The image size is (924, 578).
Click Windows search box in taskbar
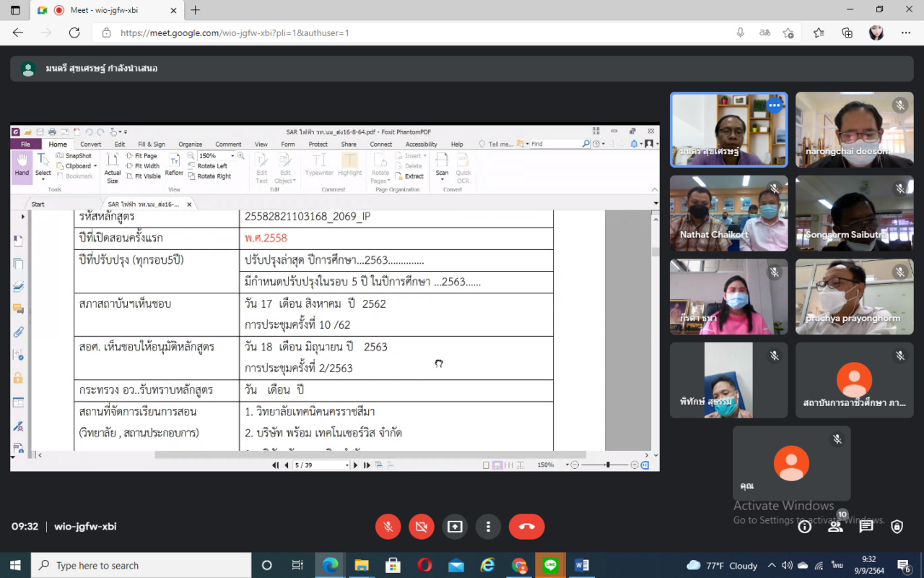tap(141, 565)
